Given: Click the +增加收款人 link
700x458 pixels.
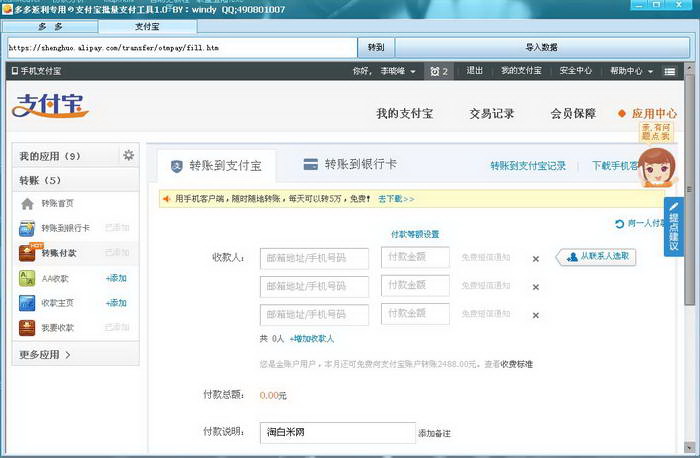Looking at the screenshot, I should [312, 339].
